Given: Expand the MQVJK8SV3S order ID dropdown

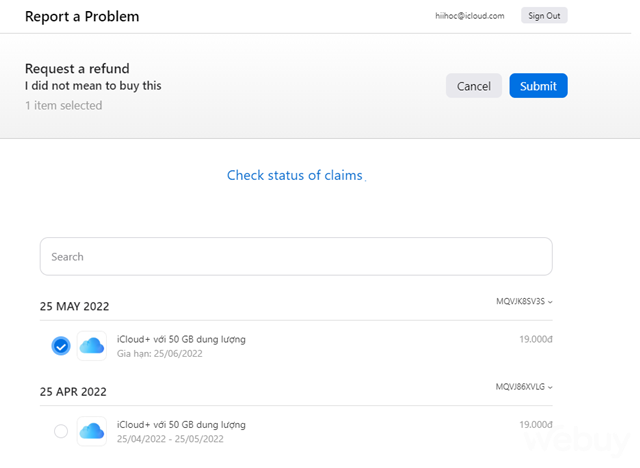Looking at the screenshot, I should pyautogui.click(x=524, y=301).
